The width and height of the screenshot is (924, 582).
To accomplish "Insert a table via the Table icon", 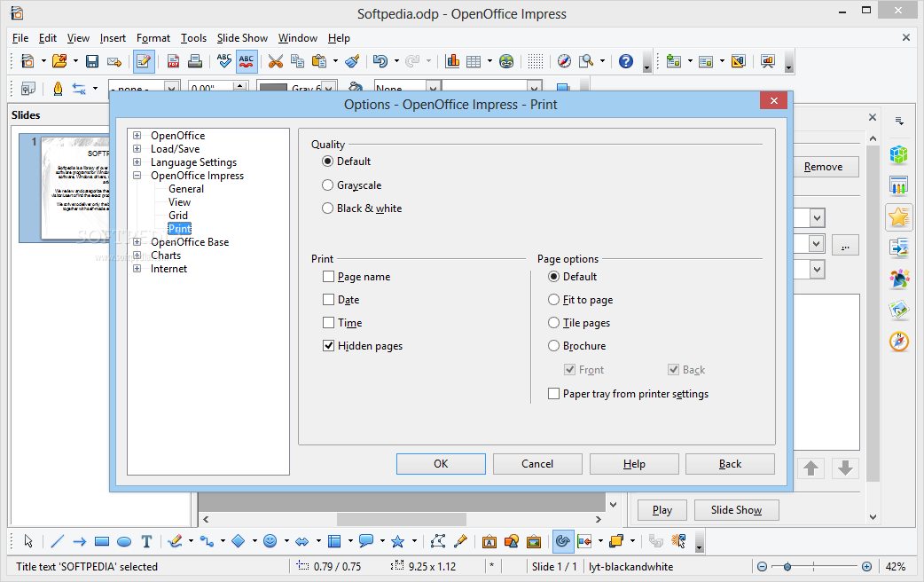I will (x=474, y=61).
